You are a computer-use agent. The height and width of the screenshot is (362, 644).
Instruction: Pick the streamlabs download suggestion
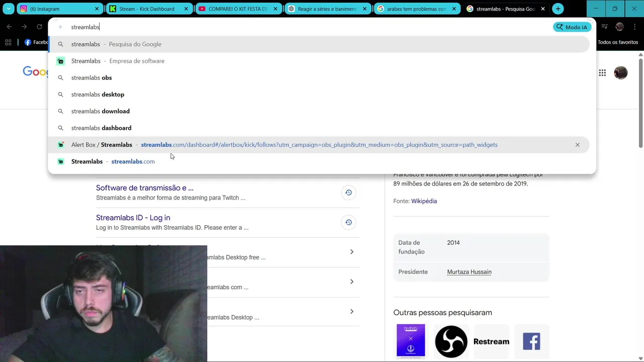point(319,111)
